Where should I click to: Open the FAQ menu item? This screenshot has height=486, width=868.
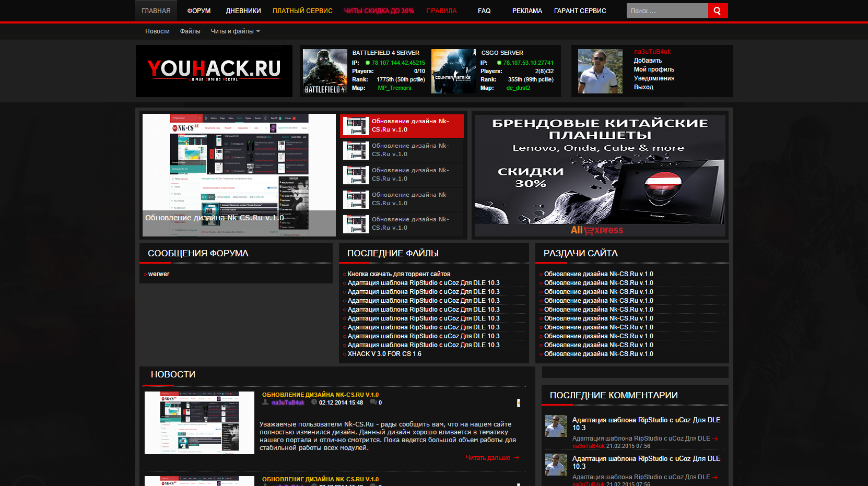point(484,10)
